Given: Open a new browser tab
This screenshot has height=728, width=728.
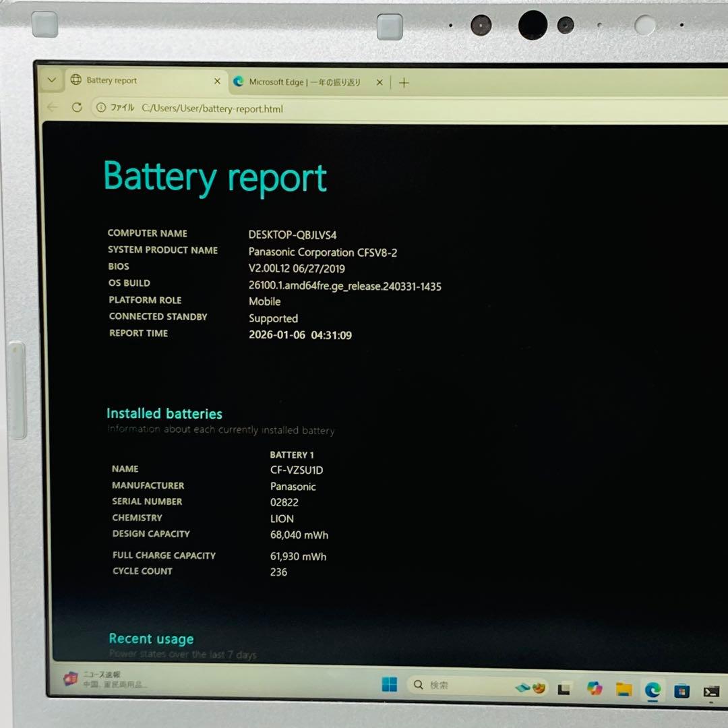Looking at the screenshot, I should tap(403, 82).
